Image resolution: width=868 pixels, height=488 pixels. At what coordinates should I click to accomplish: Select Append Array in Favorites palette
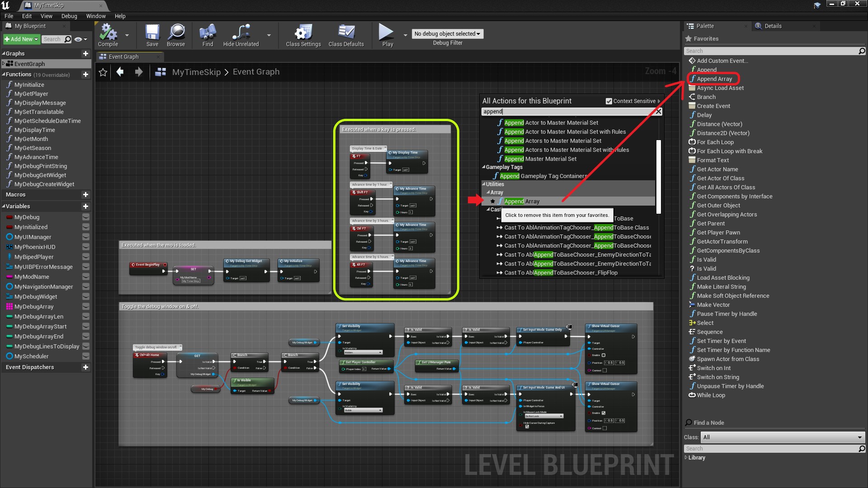pos(714,79)
